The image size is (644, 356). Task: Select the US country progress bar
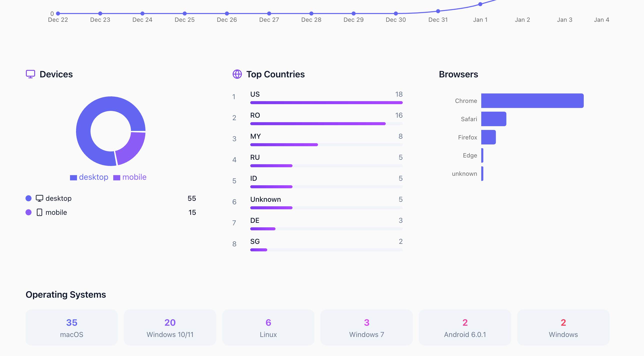[x=326, y=103]
